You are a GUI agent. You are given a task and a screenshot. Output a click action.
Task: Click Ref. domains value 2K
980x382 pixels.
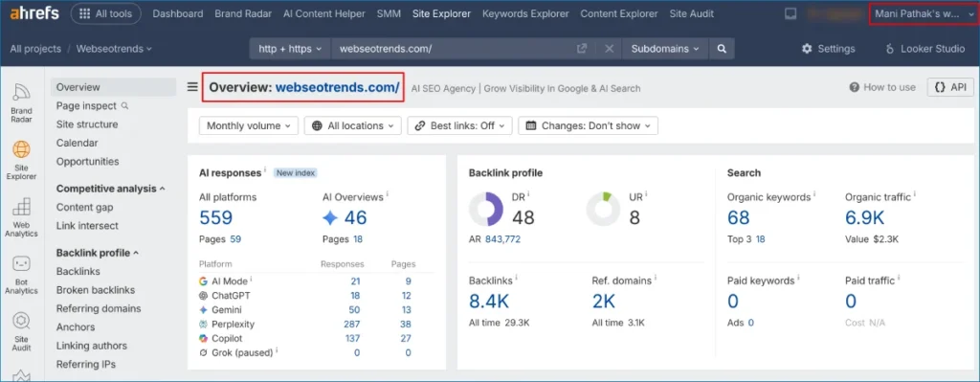coord(604,302)
